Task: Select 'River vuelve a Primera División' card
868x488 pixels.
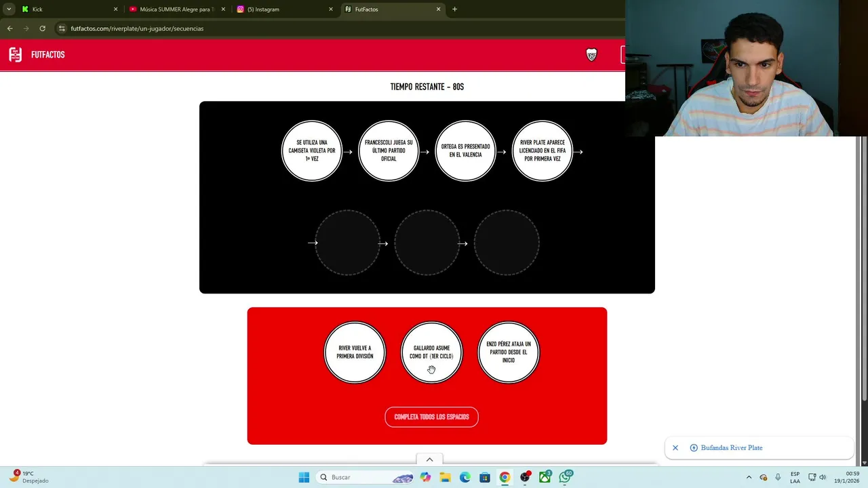Action: tap(355, 352)
